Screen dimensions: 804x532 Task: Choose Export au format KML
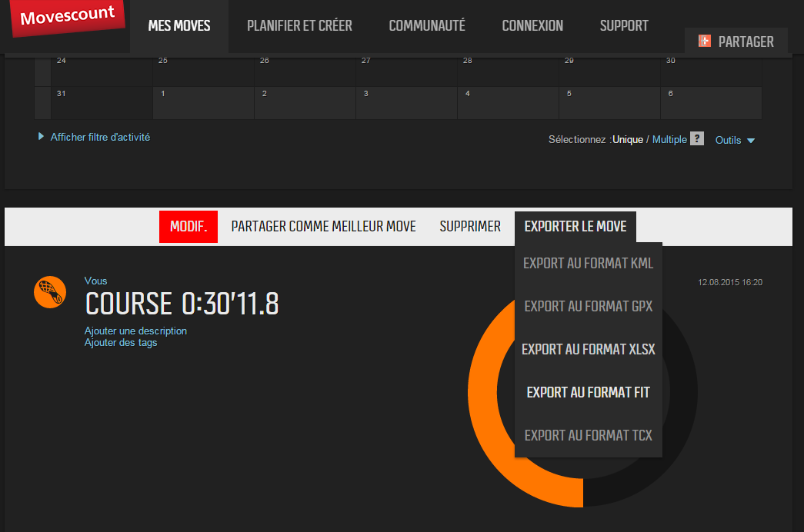point(588,264)
